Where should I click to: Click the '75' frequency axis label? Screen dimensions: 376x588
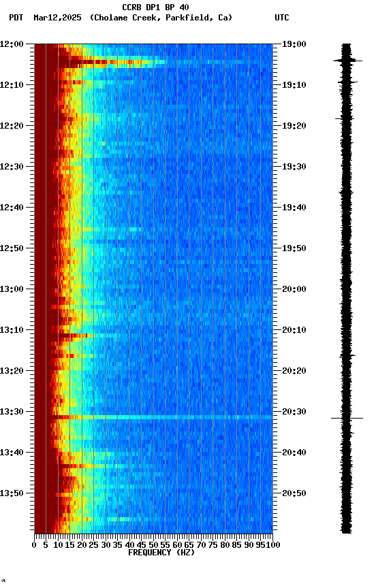point(213,545)
